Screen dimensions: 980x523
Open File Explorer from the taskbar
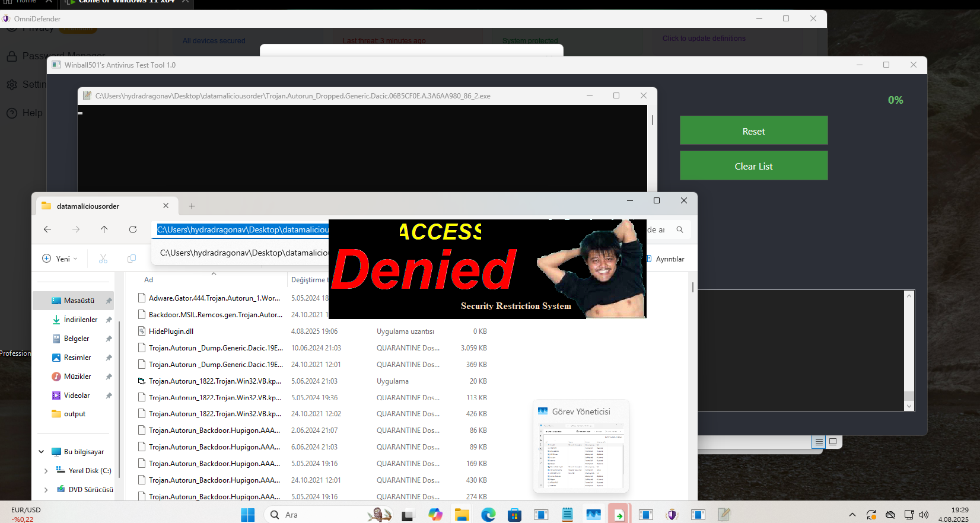(x=462, y=515)
